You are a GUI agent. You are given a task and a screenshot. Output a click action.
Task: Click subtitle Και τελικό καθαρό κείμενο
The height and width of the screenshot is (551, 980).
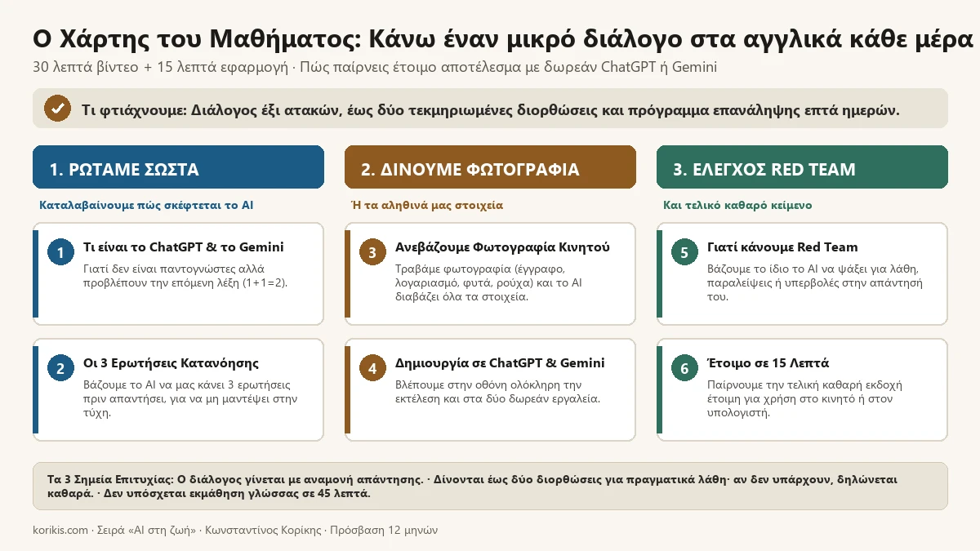pyautogui.click(x=737, y=205)
